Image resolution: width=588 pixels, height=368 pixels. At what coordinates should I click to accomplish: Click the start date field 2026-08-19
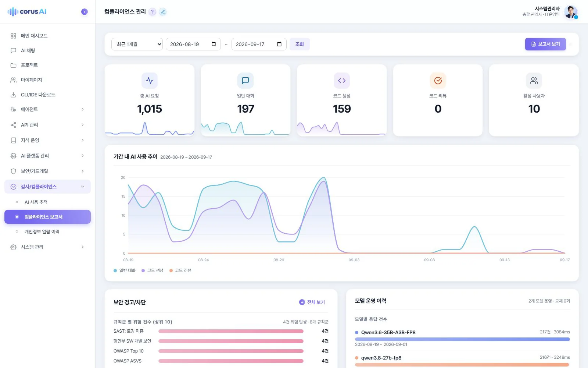click(193, 44)
